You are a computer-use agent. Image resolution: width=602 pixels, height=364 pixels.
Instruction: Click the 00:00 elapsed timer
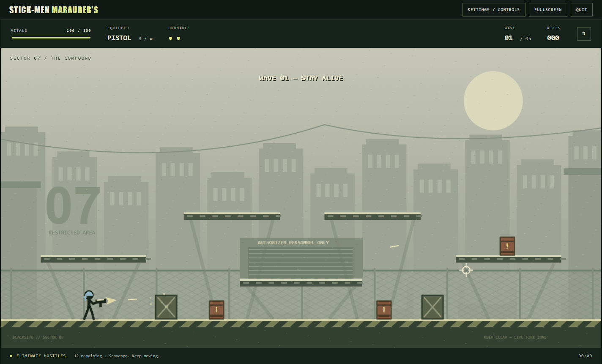585,356
